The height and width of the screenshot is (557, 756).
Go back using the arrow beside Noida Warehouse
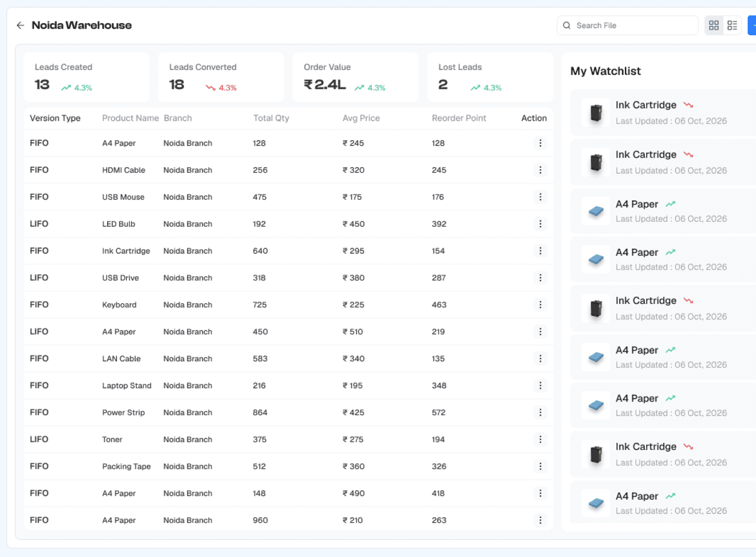tap(20, 25)
